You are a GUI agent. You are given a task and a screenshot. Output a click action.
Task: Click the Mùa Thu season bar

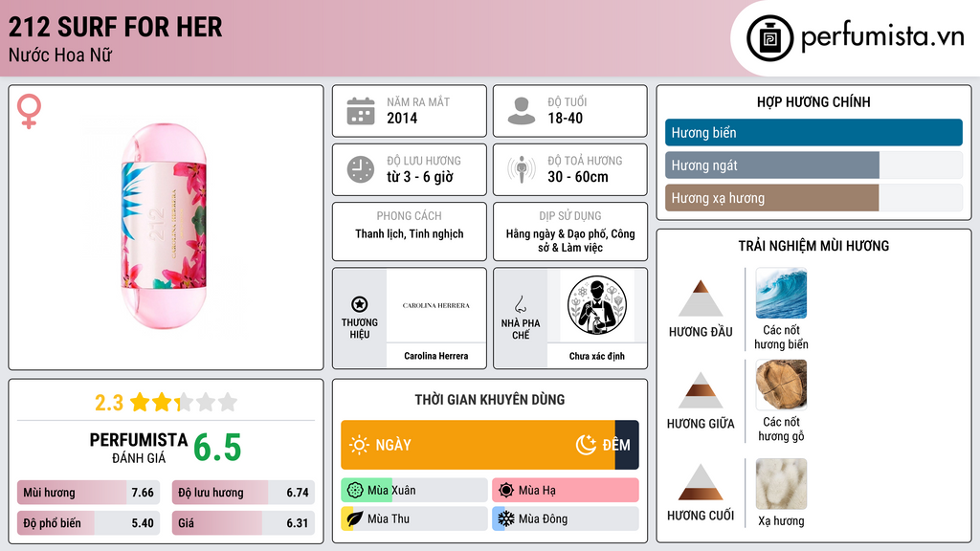pyautogui.click(x=414, y=518)
